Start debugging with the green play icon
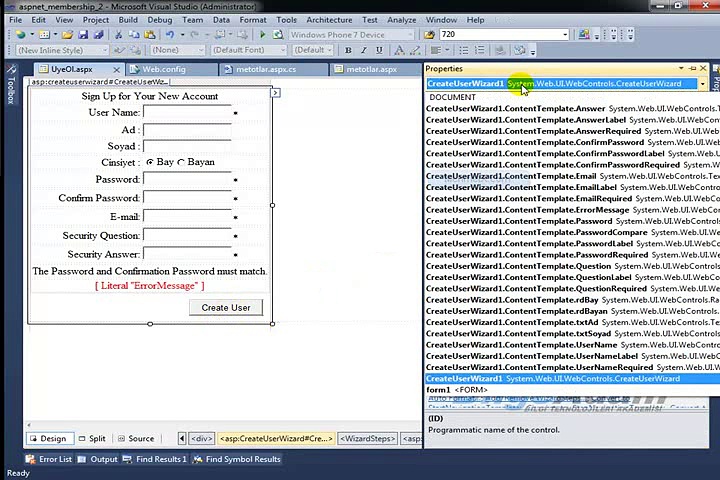This screenshot has height=480, width=720. [x=263, y=34]
